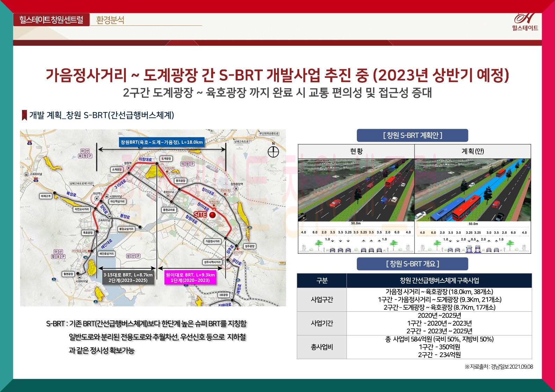
Task: Select the 환경분석 section heading
Action: click(110, 20)
